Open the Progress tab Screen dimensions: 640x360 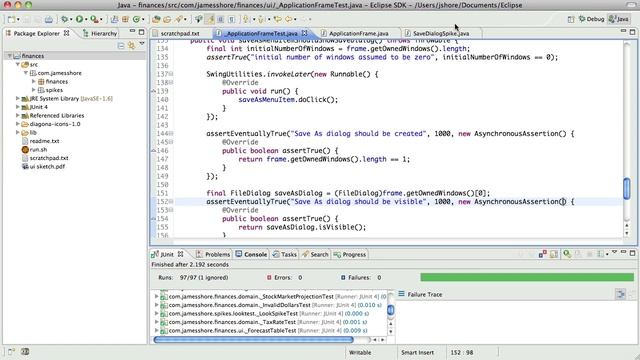point(350,254)
